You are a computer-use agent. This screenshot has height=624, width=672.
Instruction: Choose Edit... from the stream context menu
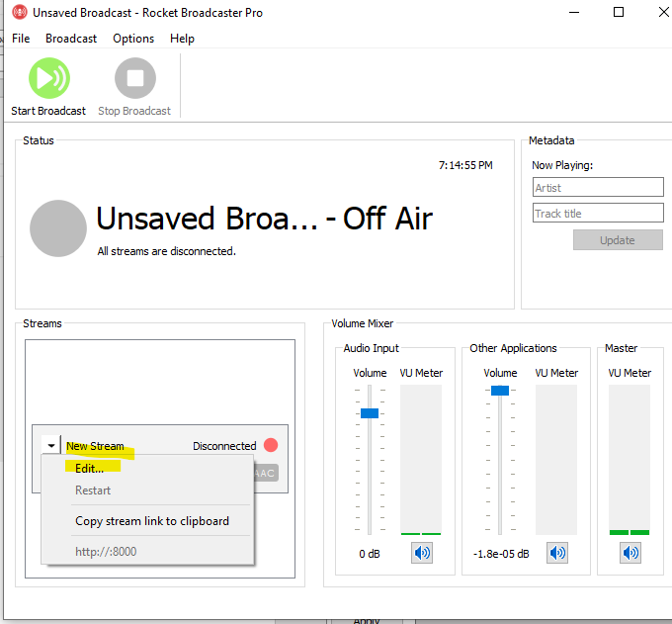pos(147,469)
